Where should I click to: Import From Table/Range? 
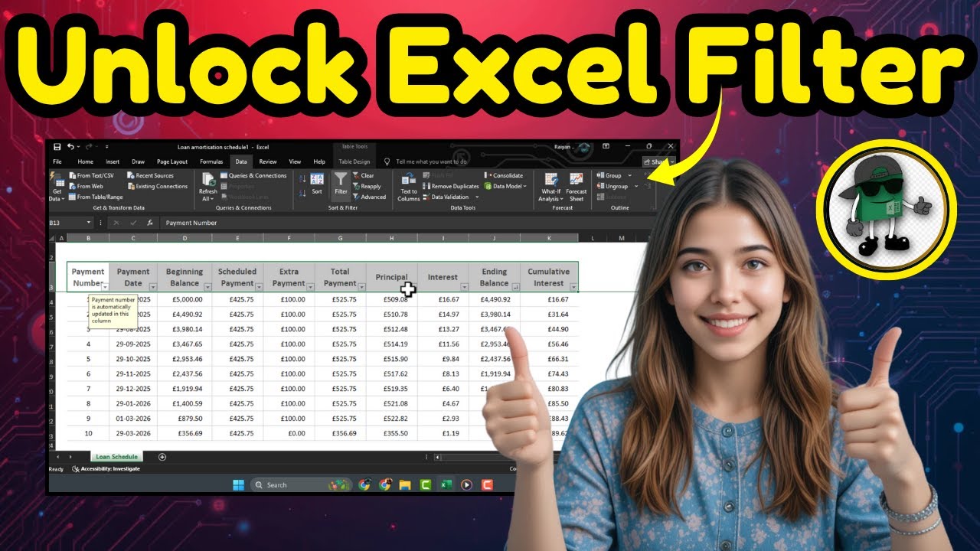(x=94, y=197)
